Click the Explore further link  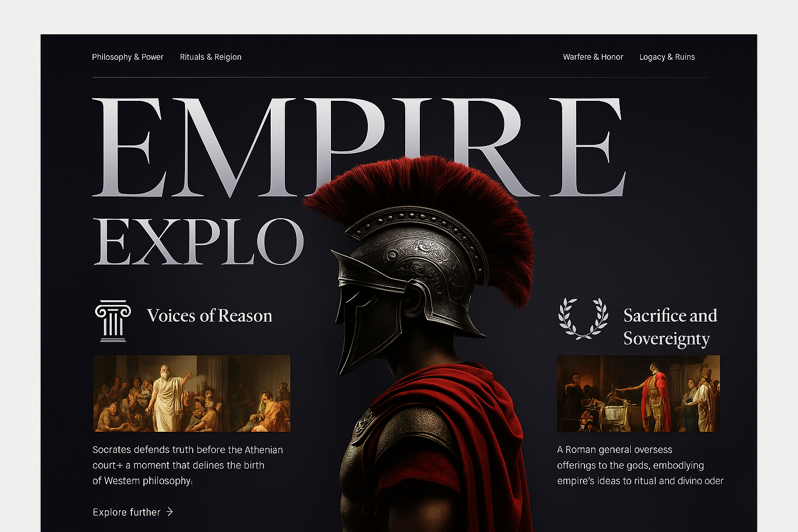click(x=126, y=512)
